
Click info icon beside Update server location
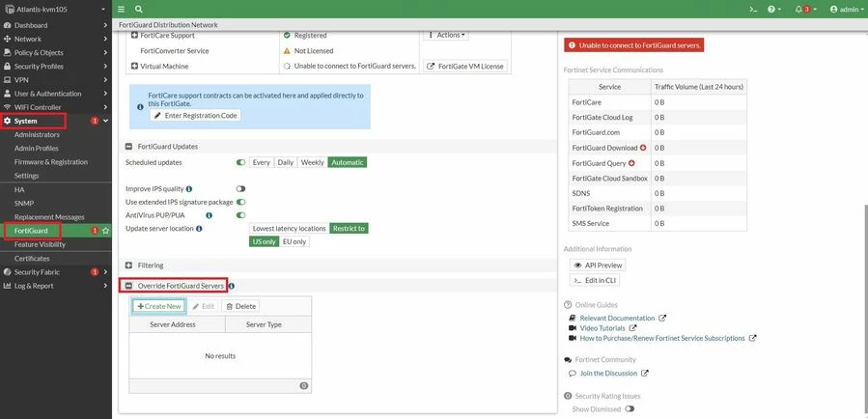(199, 228)
